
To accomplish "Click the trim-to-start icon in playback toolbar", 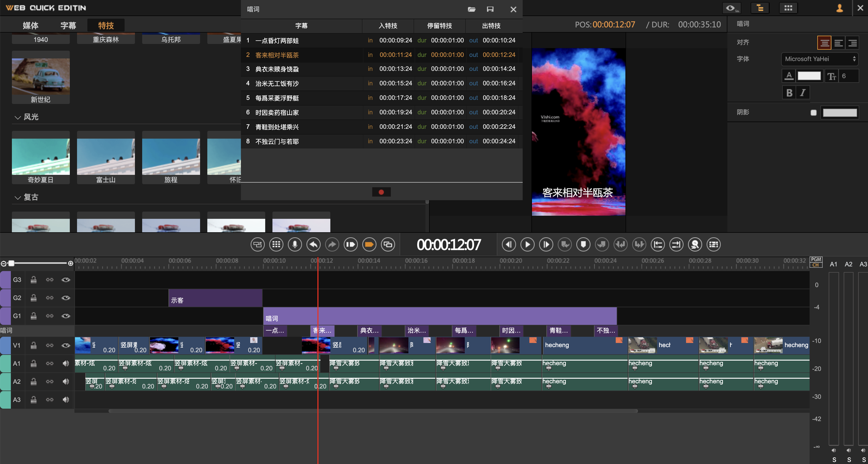I will click(x=658, y=244).
